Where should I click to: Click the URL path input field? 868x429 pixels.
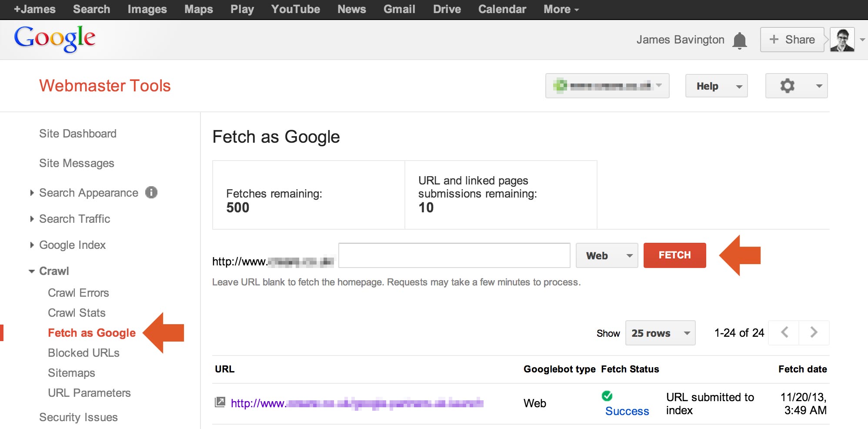click(454, 255)
